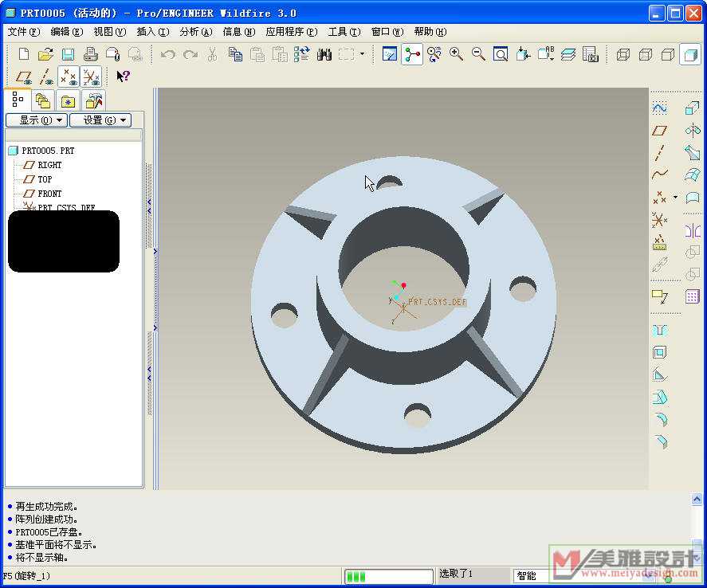Click the message area scroll up arrow

coord(697,499)
